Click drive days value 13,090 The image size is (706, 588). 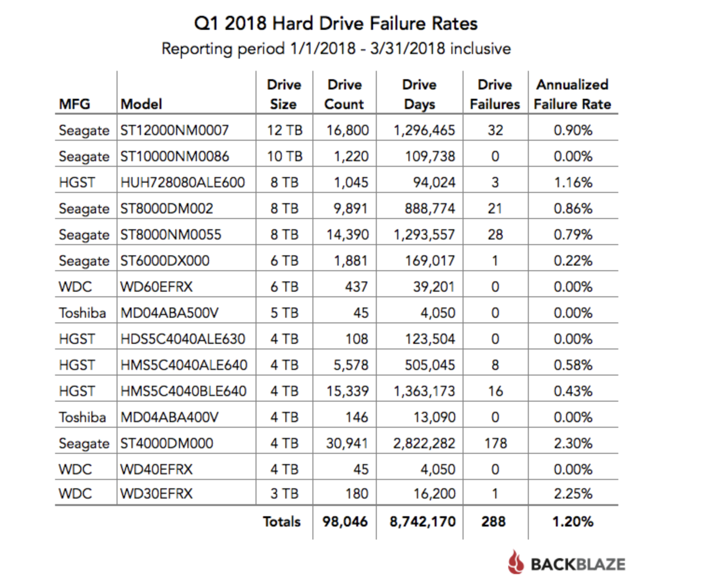(x=434, y=417)
